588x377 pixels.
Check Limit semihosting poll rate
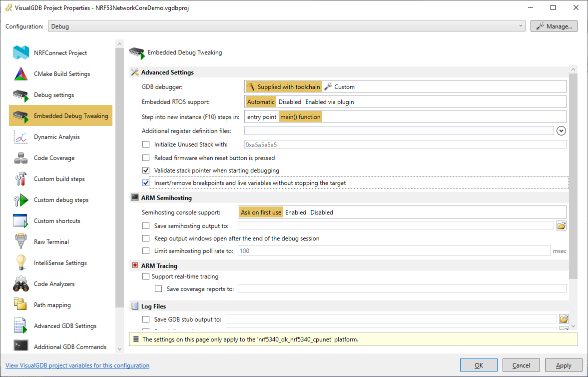pyautogui.click(x=146, y=251)
